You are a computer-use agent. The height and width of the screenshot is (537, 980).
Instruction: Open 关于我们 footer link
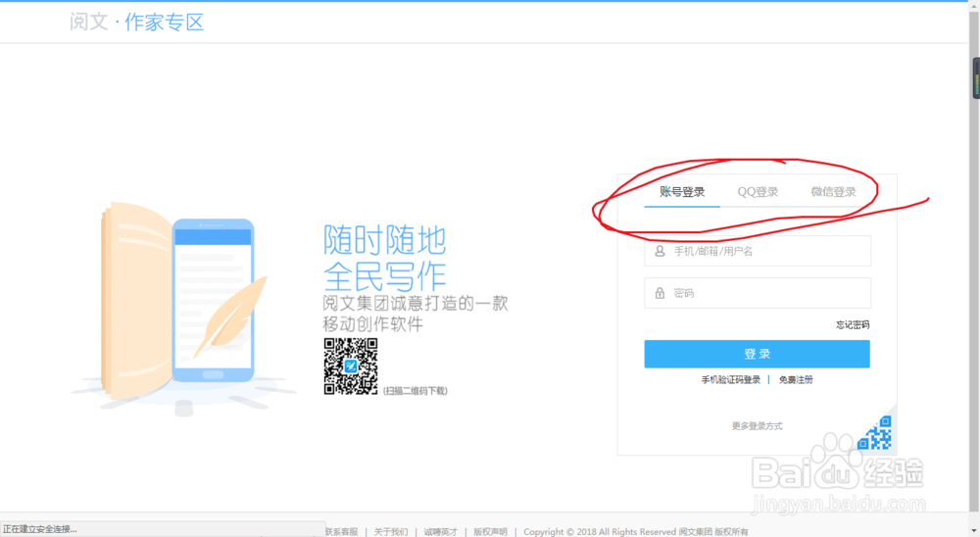coord(391,532)
